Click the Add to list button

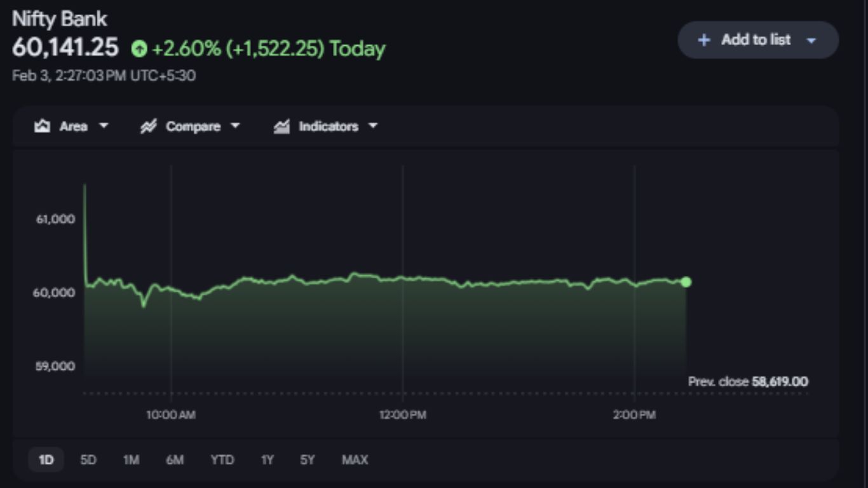coord(756,40)
